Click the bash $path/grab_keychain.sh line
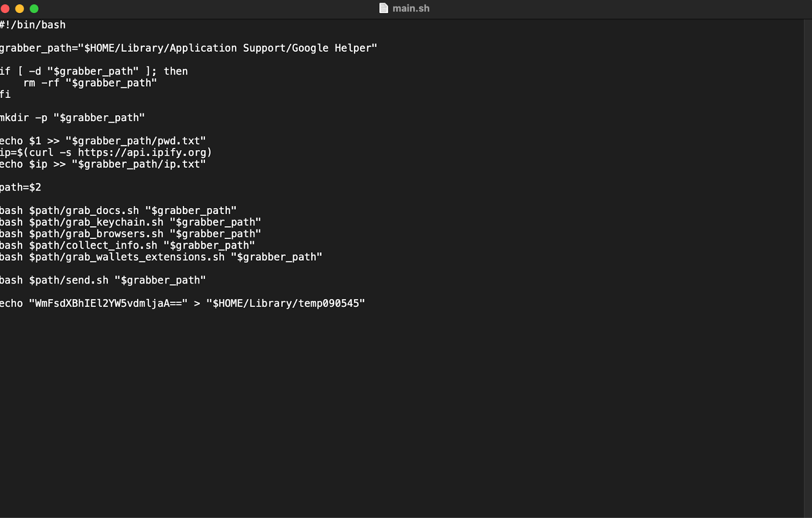Viewport: 812px width, 518px height. pos(130,223)
